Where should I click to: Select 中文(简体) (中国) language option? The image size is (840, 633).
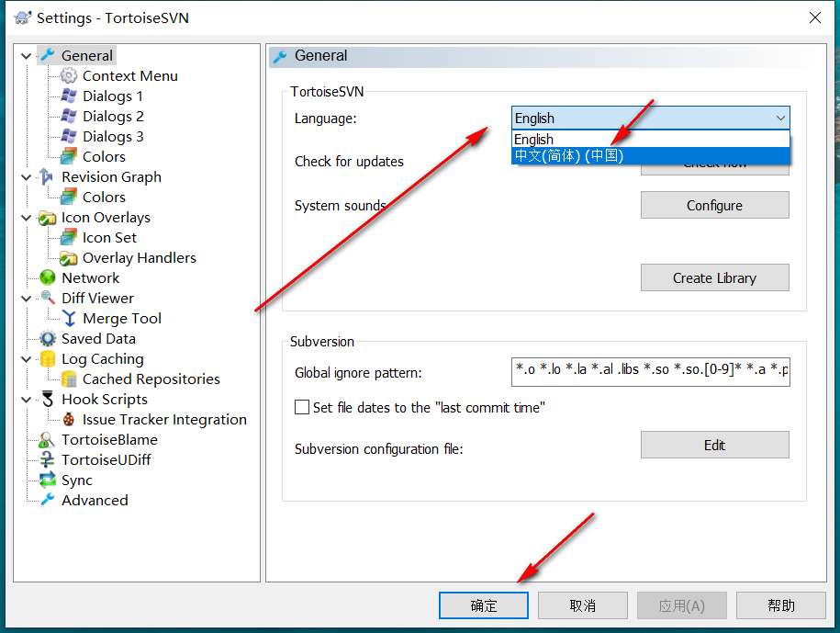tap(650, 156)
